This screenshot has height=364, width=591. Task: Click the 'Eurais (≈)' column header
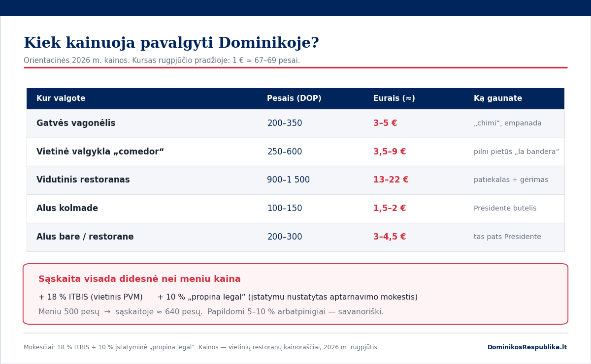pos(394,98)
